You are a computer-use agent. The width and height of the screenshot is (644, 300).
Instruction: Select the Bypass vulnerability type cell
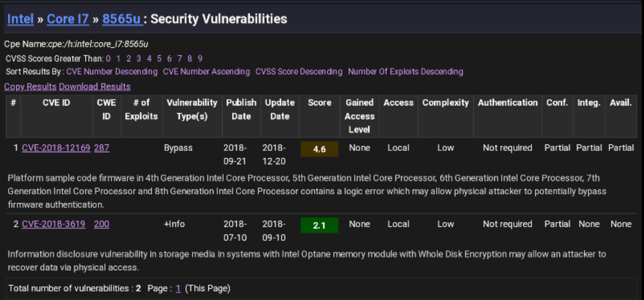click(178, 148)
